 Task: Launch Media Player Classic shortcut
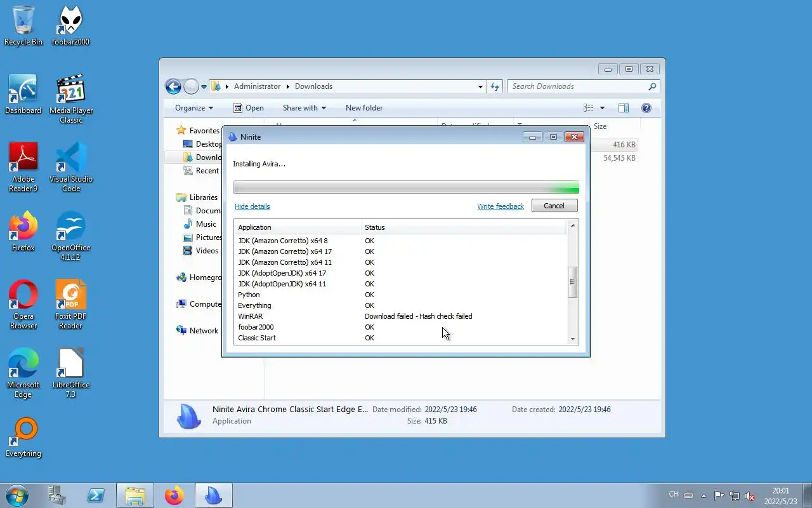[x=71, y=99]
